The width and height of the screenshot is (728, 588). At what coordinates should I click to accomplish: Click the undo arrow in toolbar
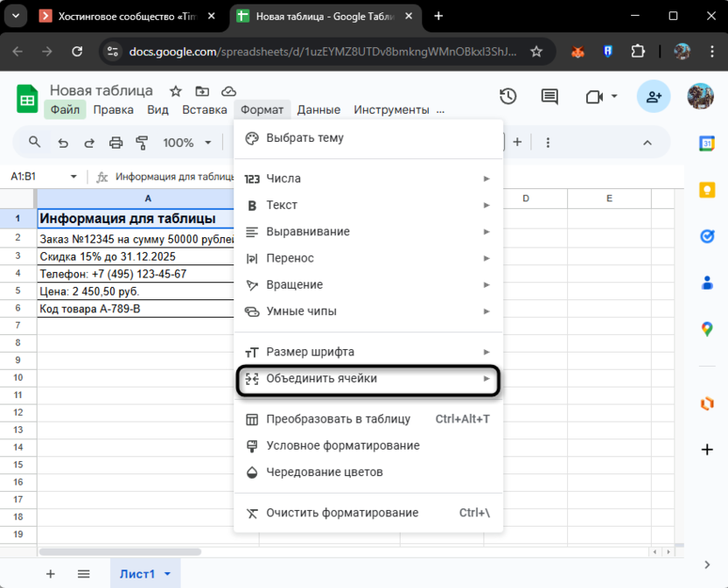pyautogui.click(x=62, y=143)
